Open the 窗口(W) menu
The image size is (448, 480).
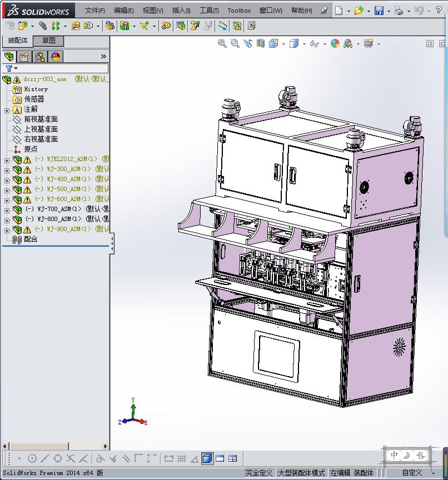tap(271, 11)
